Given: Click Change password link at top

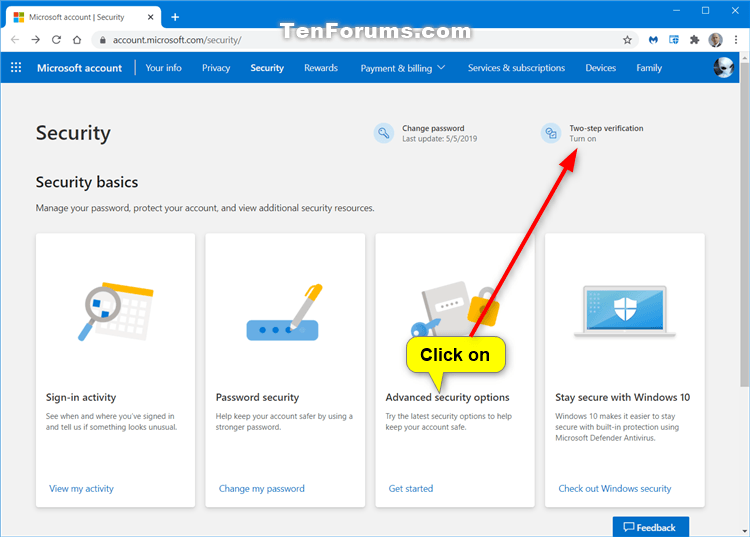Looking at the screenshot, I should pos(433,128).
